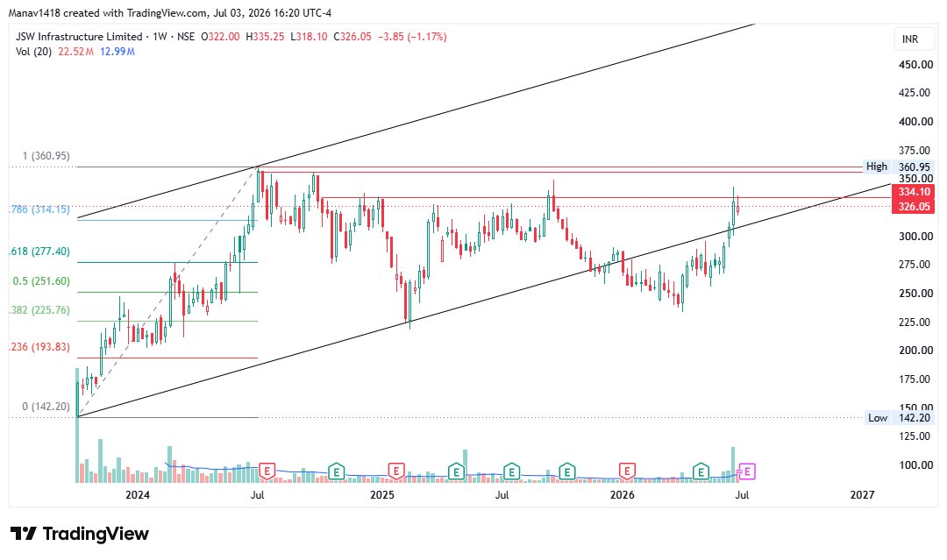
Task: Click the red earnings E marker above Jul 2024
Action: (267, 471)
